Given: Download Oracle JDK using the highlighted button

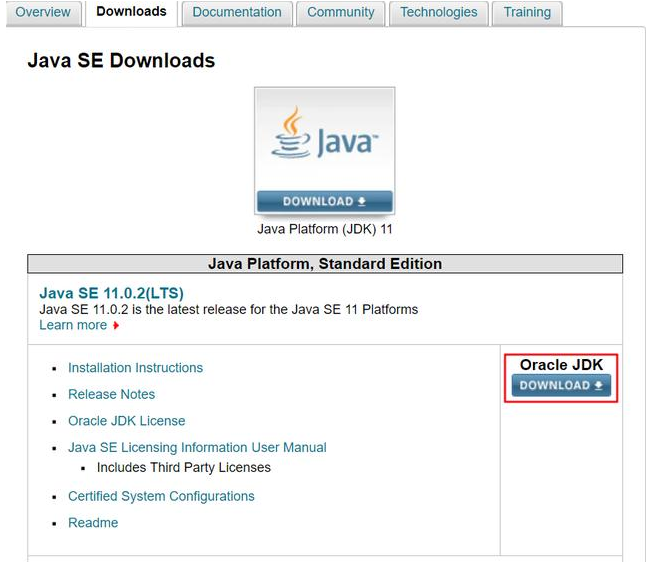Looking at the screenshot, I should coord(561,385).
